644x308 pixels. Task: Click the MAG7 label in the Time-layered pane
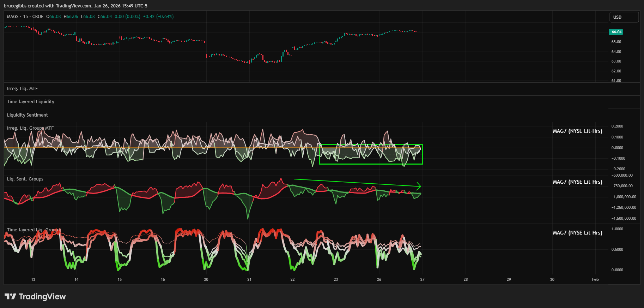click(x=577, y=233)
